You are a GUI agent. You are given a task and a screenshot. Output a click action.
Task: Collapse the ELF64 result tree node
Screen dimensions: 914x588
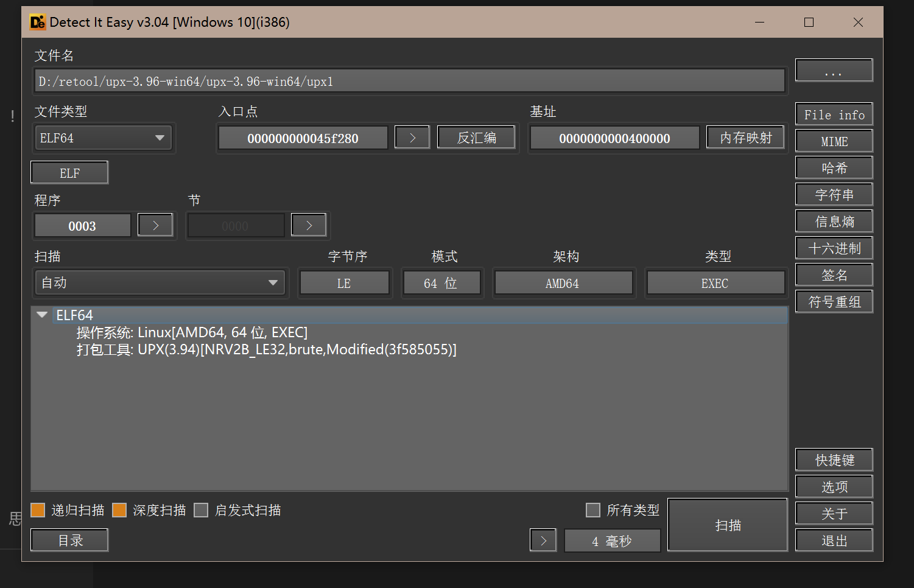point(42,315)
